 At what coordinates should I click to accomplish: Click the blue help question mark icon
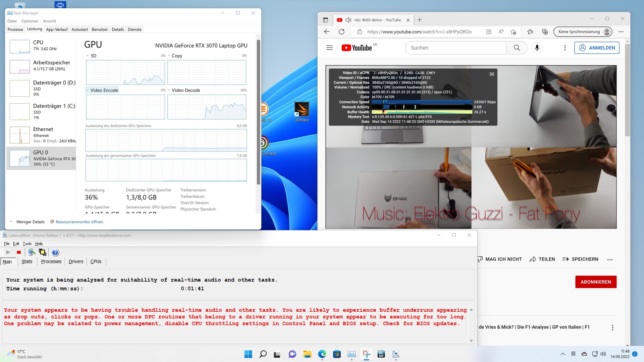55,252
